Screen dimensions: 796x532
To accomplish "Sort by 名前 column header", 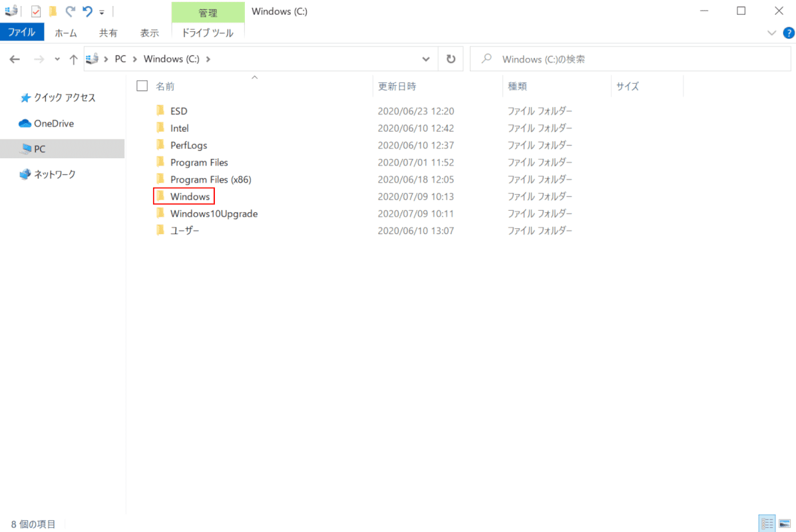I will tap(165, 86).
